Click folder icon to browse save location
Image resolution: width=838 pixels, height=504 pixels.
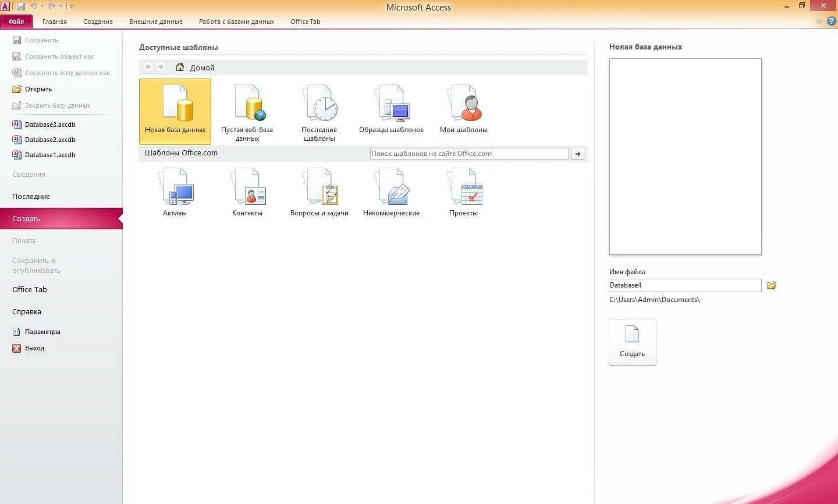coord(771,285)
